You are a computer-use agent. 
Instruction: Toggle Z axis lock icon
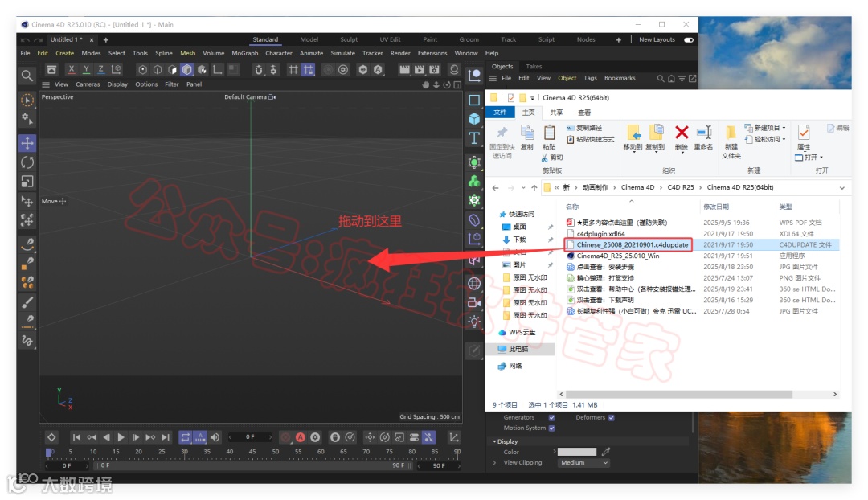(100, 69)
